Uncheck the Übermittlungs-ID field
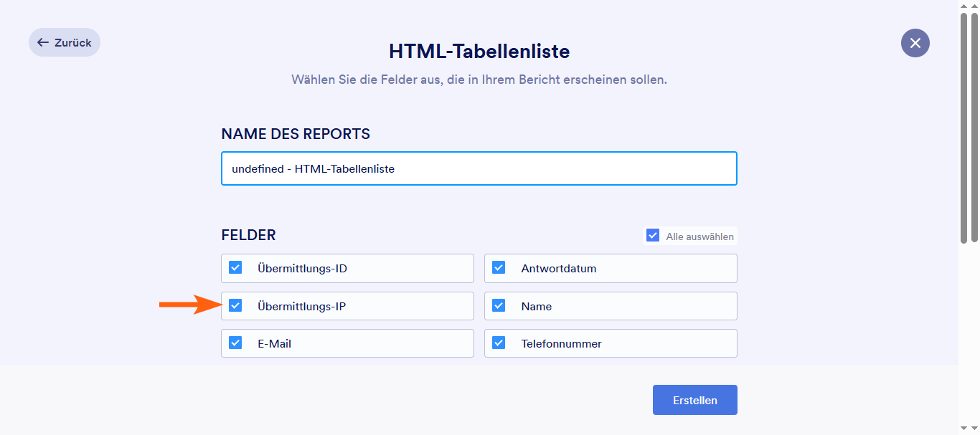Image resolution: width=980 pixels, height=435 pixels. 235,267
